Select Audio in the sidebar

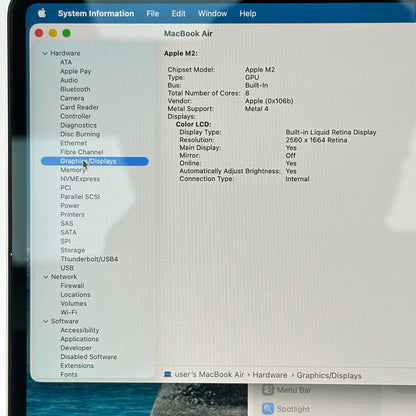[x=69, y=80]
